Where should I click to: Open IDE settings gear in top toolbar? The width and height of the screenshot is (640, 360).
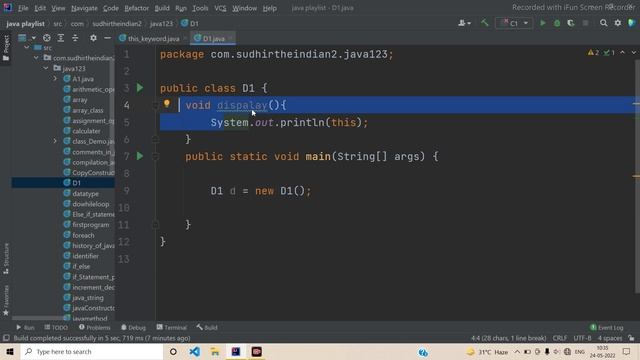(x=618, y=23)
